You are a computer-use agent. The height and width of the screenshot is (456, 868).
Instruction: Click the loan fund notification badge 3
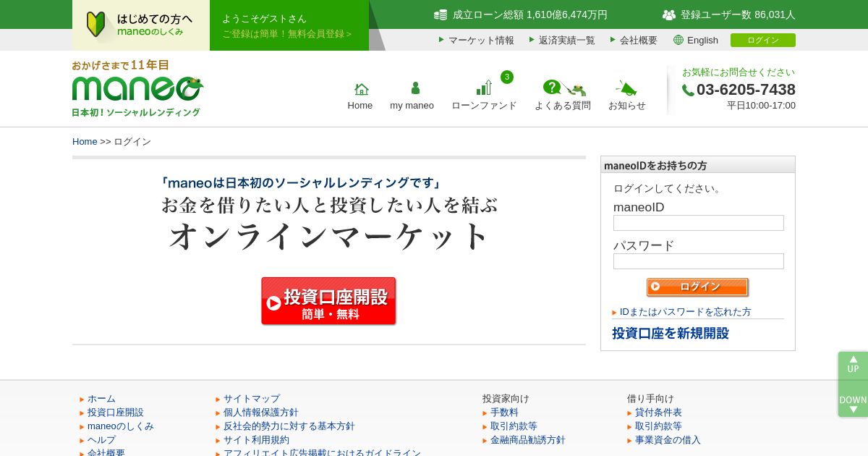(507, 77)
